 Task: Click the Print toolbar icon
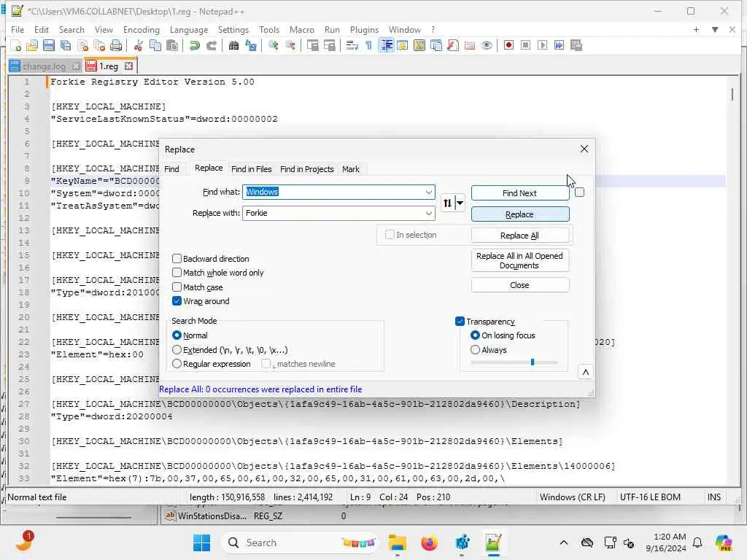click(x=116, y=46)
